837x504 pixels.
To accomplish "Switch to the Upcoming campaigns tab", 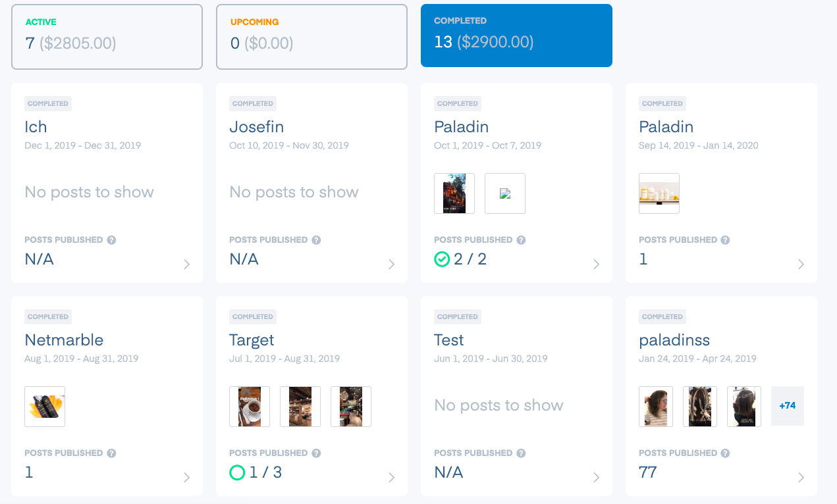I will click(311, 37).
